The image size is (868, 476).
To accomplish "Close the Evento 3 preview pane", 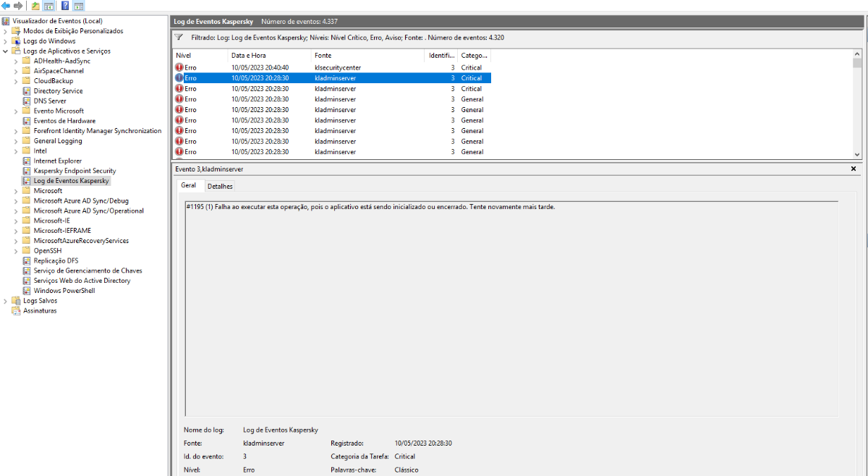I will [x=854, y=169].
